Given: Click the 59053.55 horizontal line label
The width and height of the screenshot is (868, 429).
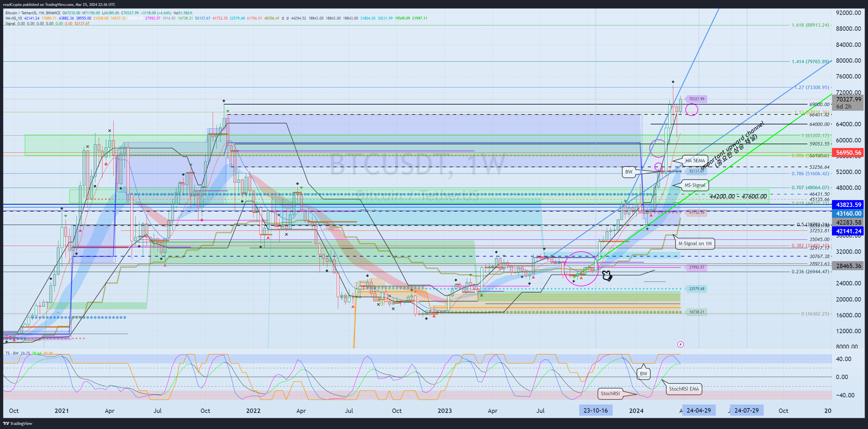Looking at the screenshot, I should pos(819,144).
